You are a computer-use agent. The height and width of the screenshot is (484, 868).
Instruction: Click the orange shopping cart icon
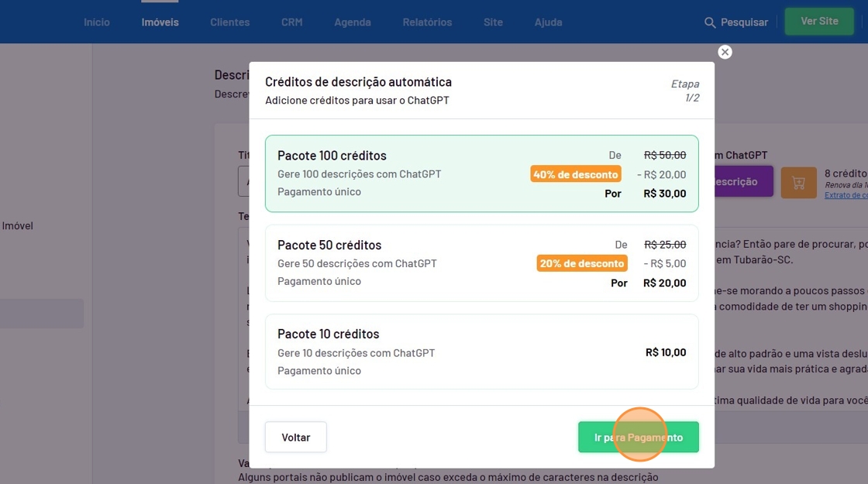coord(798,183)
